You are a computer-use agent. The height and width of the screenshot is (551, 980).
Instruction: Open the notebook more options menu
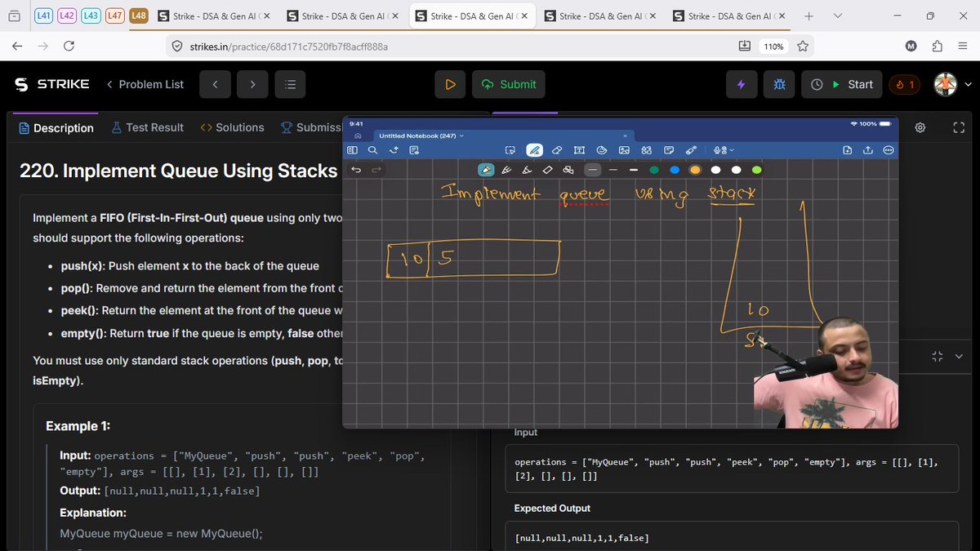pyautogui.click(x=888, y=150)
